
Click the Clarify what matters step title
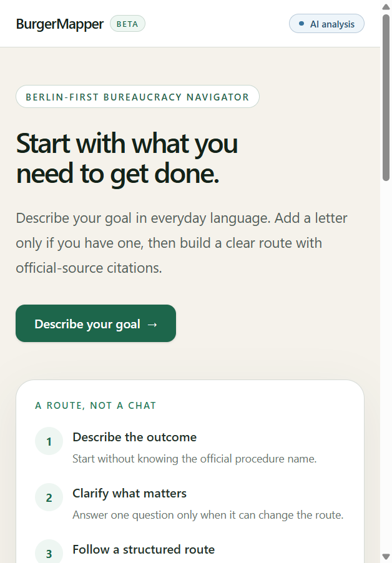click(130, 493)
